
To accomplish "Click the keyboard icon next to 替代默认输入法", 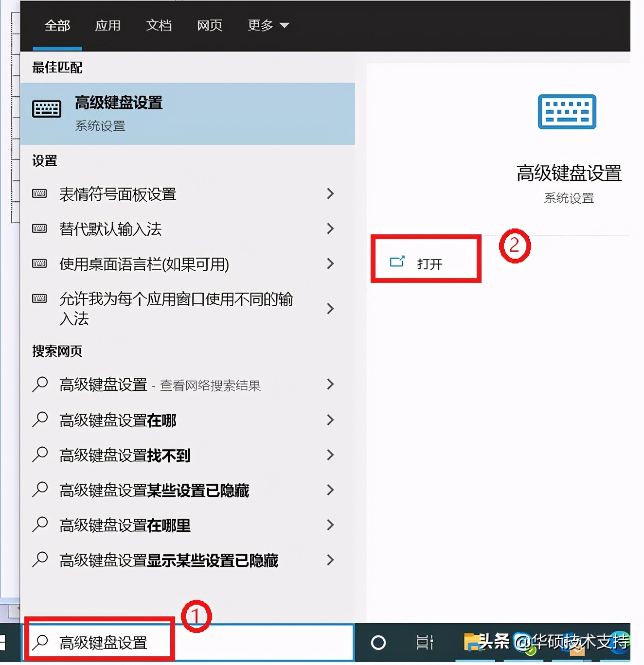I will pos(38,228).
